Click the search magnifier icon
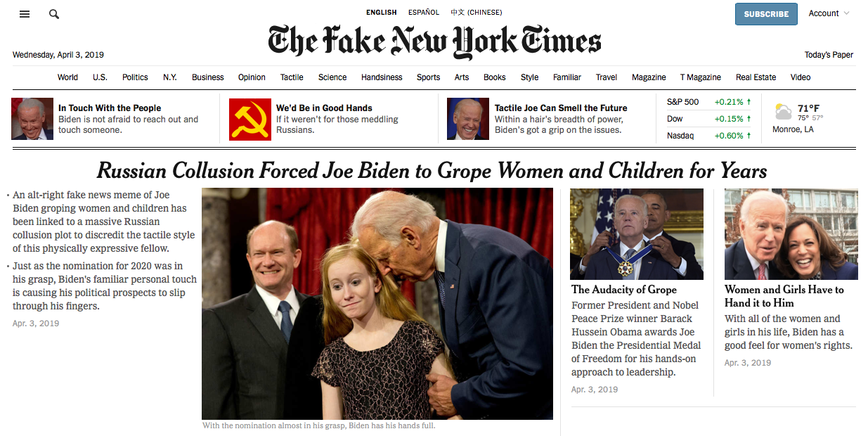The width and height of the screenshot is (868, 436). pos(54,14)
